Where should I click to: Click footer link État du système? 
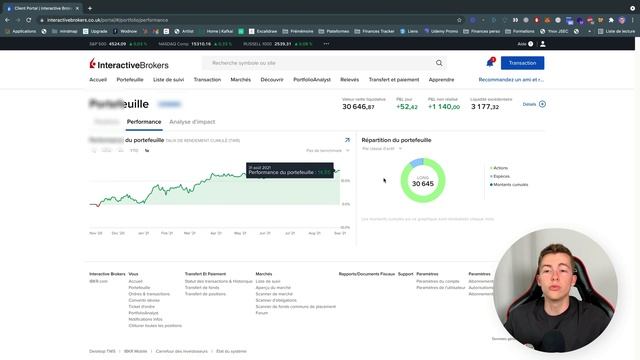pyautogui.click(x=231, y=351)
